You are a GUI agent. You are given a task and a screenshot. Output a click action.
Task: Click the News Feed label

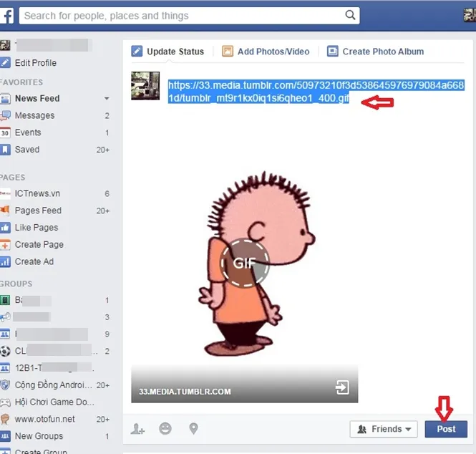(x=37, y=98)
